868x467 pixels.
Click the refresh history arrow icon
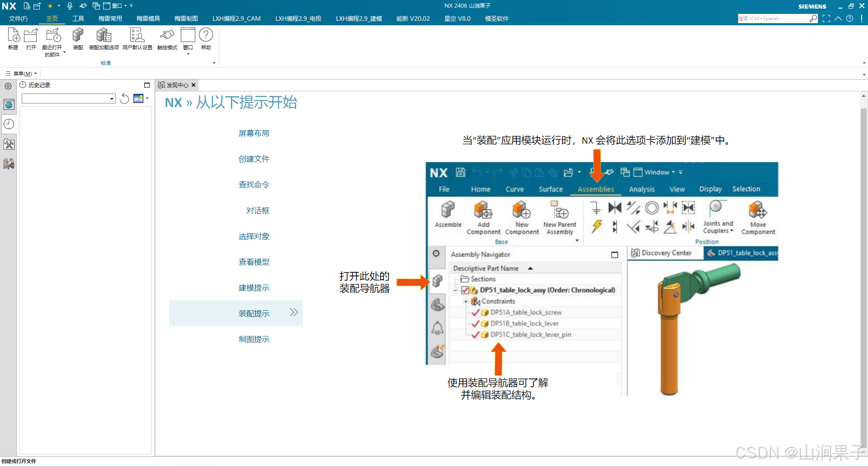[124, 98]
